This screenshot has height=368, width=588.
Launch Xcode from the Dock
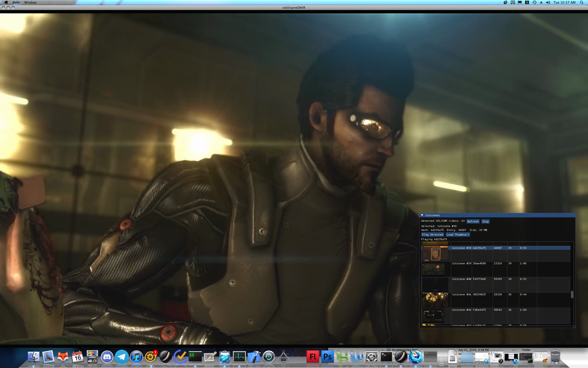254,357
